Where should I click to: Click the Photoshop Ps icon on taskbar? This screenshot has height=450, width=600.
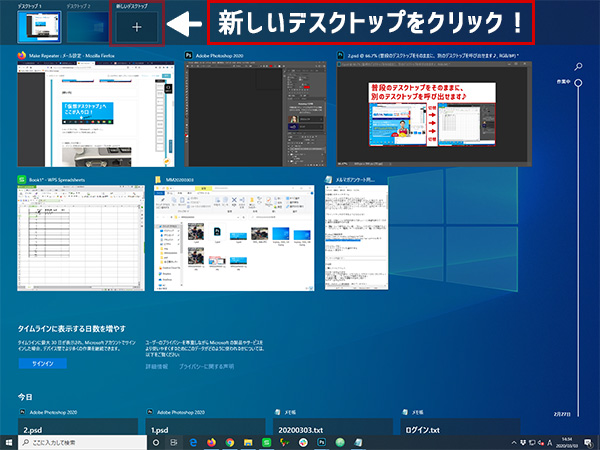pos(321,442)
